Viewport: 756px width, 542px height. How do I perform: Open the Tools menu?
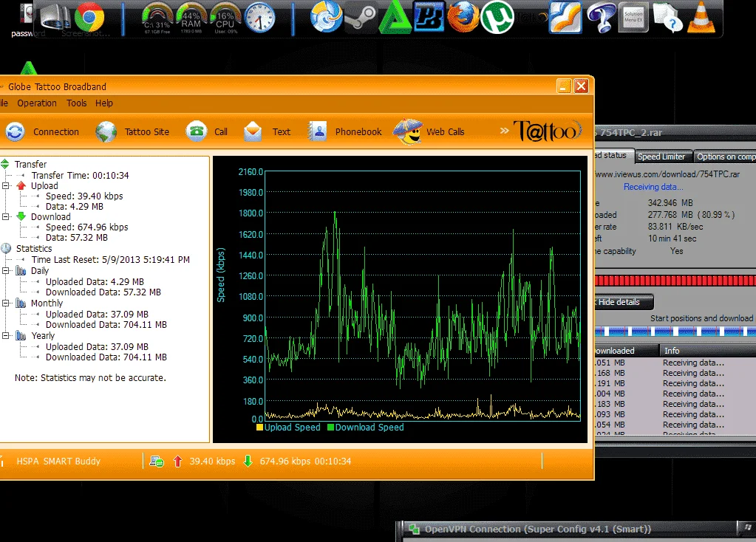pos(77,103)
